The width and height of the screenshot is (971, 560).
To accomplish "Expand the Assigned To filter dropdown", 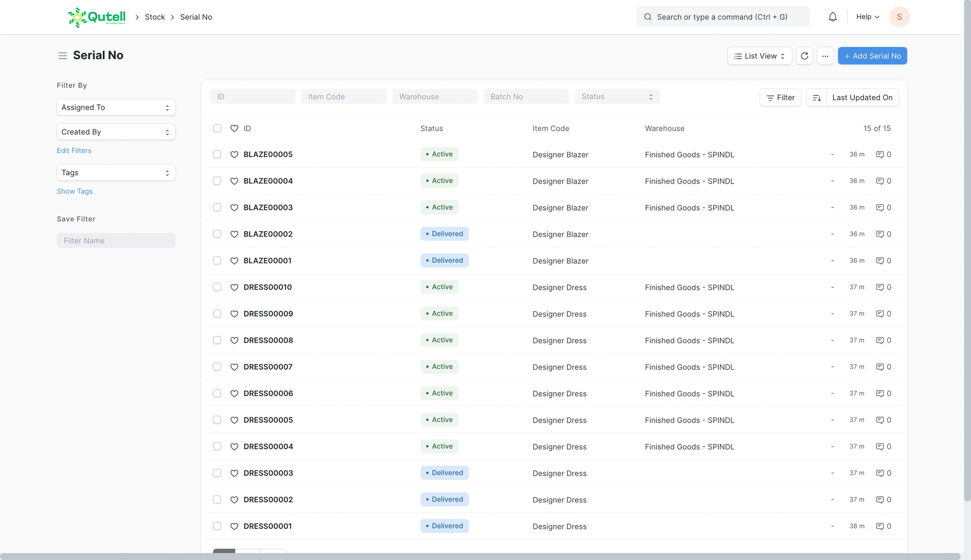I will coord(116,107).
